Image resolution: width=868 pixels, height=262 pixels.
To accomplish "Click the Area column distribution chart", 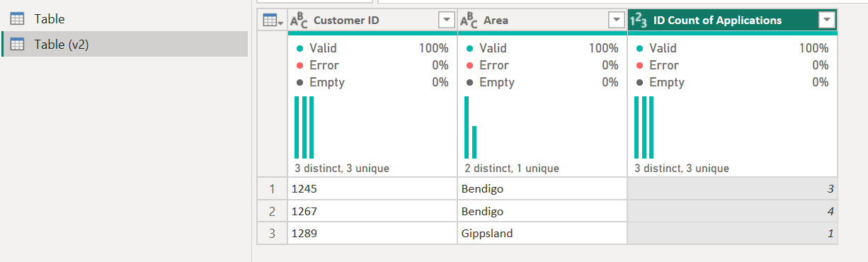I will (471, 127).
